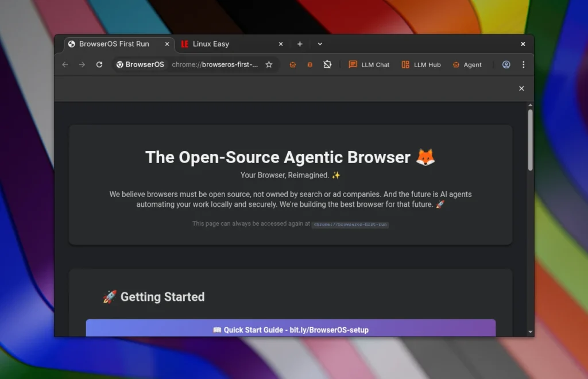Viewport: 588px width, 379px height.
Task: Reload the current page
Action: point(99,64)
